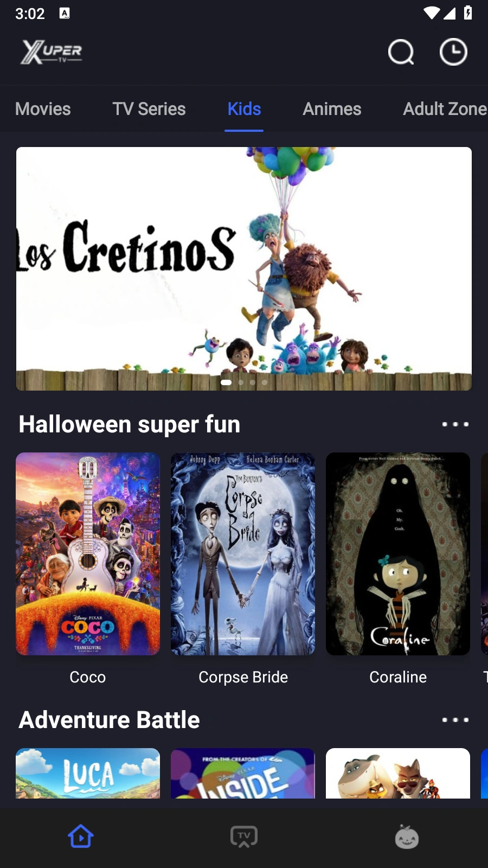The image size is (488, 868).
Task: Tap the Corpse Bride title text
Action: pos(243,677)
